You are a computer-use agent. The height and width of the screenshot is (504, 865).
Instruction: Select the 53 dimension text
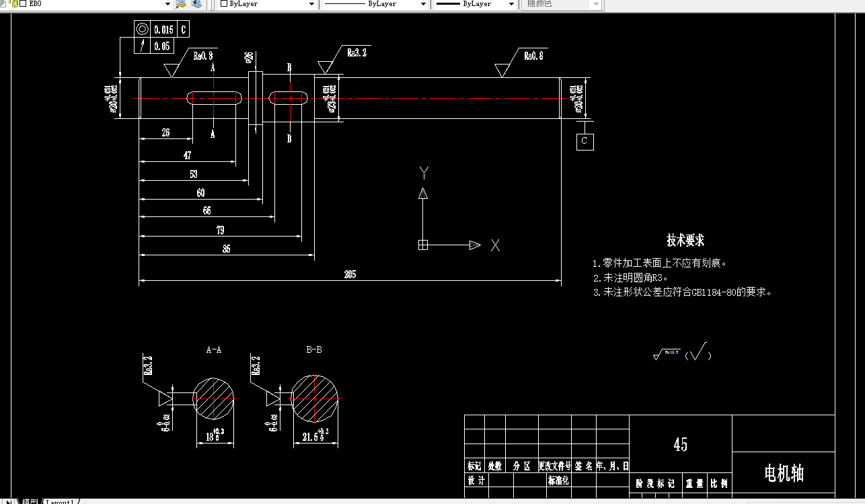click(194, 174)
